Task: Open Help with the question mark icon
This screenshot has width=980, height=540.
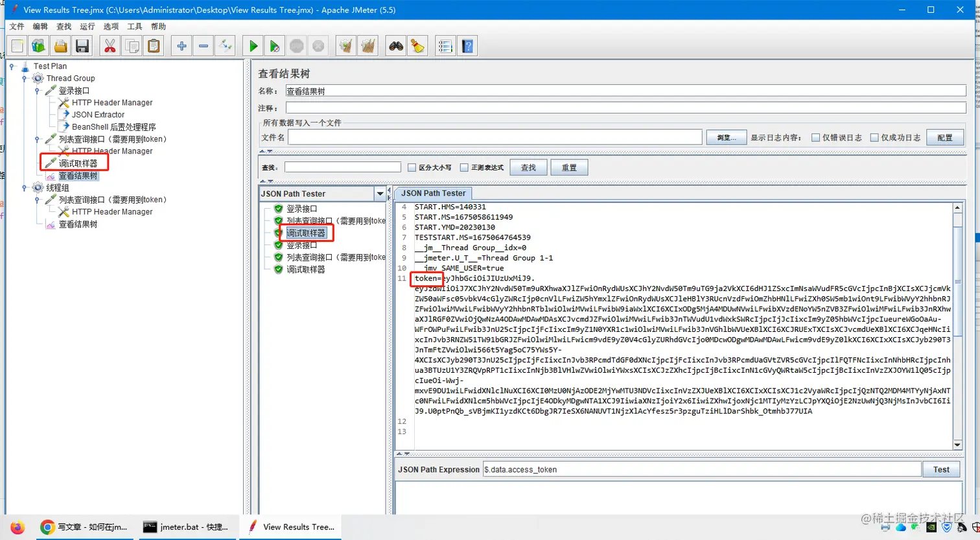Action: (467, 46)
